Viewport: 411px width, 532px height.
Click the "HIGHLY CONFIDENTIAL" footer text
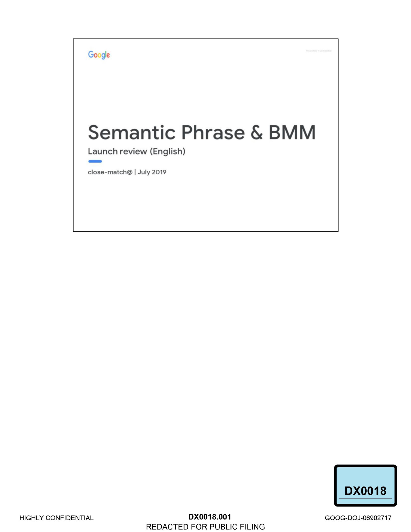coord(56,518)
